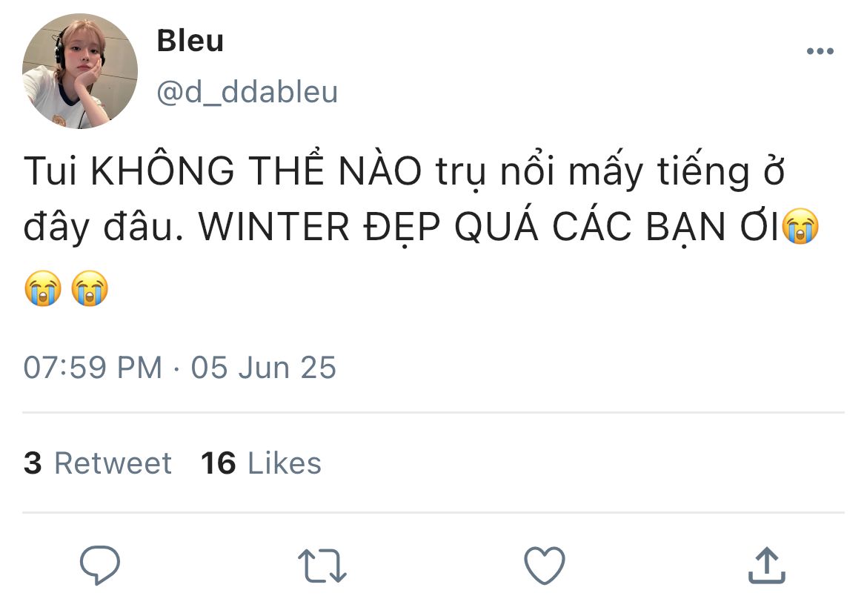Click the tweet text line starting with Tui
Viewport: 867px width, 616px height.
(x=404, y=170)
